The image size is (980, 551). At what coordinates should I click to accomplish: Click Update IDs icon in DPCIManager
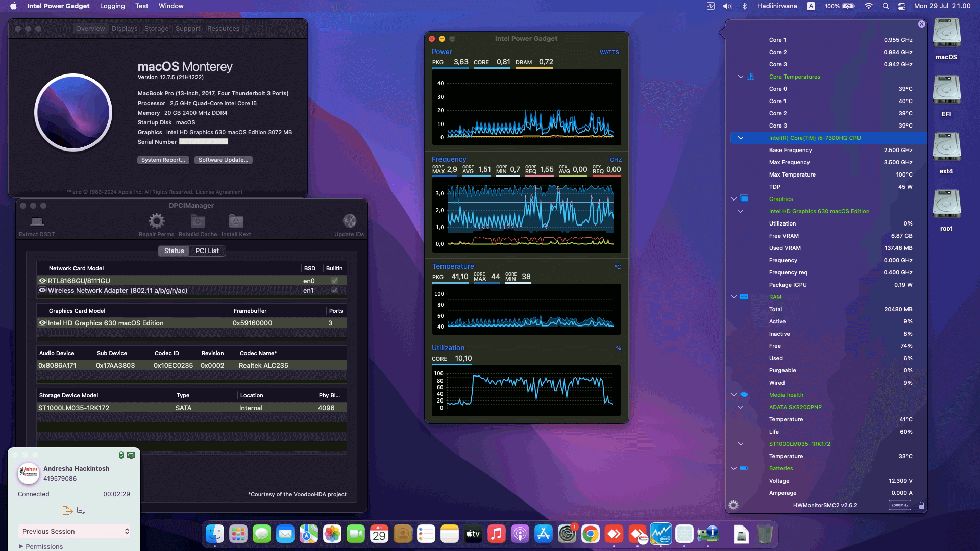(349, 221)
